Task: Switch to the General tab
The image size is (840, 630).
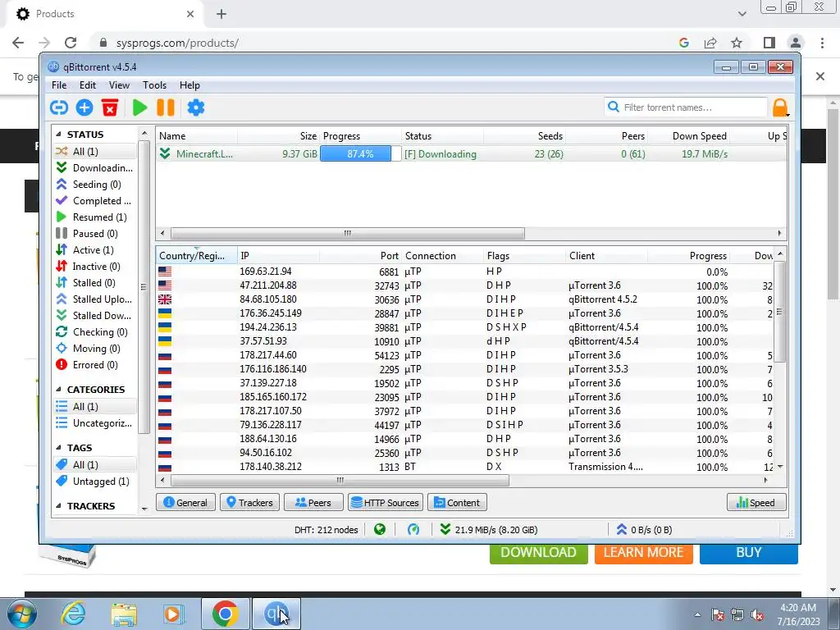Action: tap(185, 503)
